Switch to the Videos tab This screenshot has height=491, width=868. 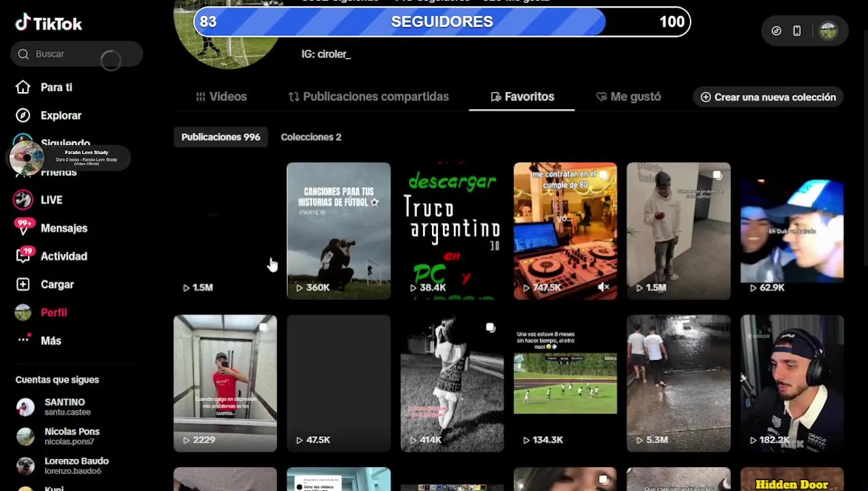point(221,97)
